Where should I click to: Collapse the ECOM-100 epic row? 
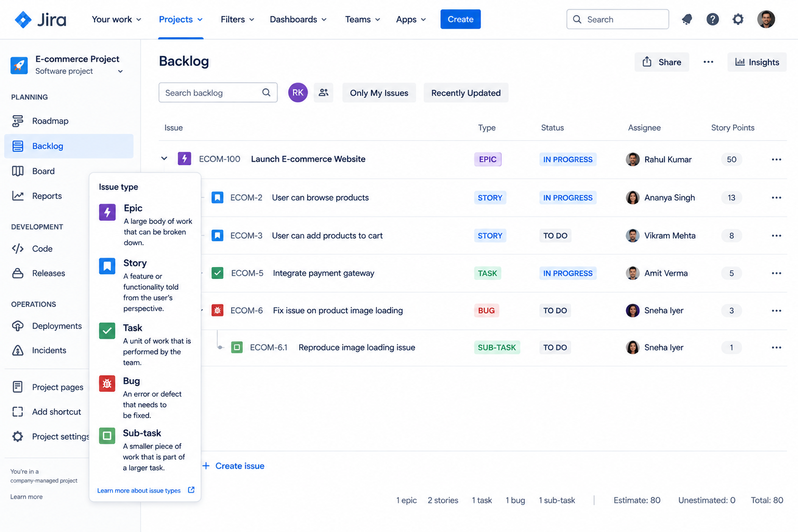click(x=164, y=158)
